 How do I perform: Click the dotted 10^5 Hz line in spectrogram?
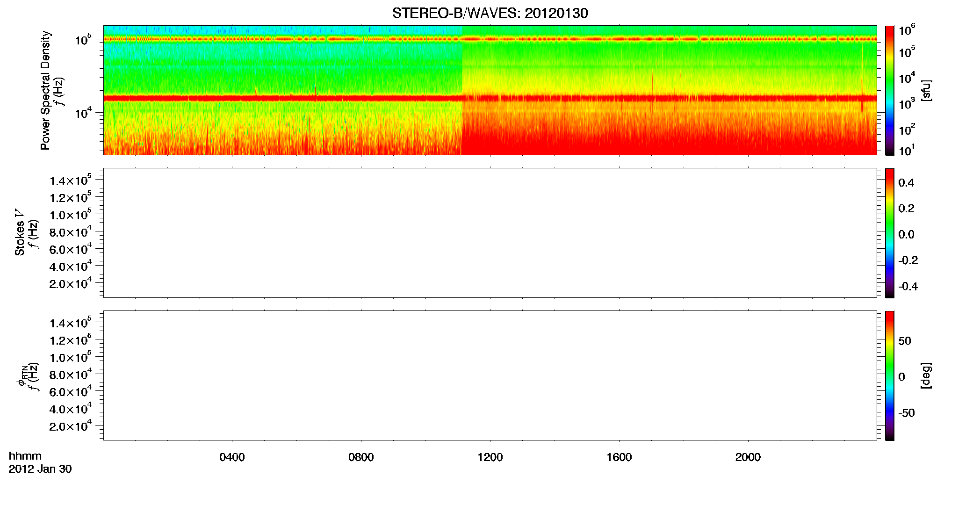pos(490,39)
